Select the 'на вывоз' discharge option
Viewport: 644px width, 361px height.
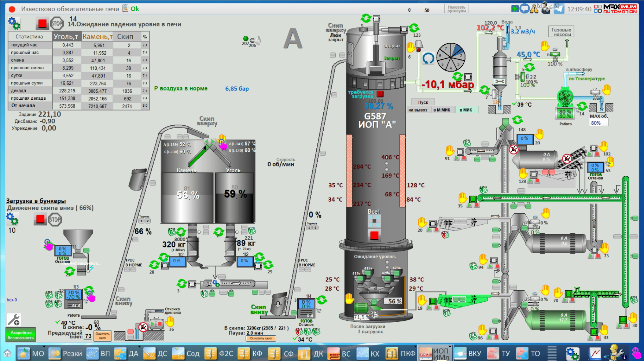(417, 110)
